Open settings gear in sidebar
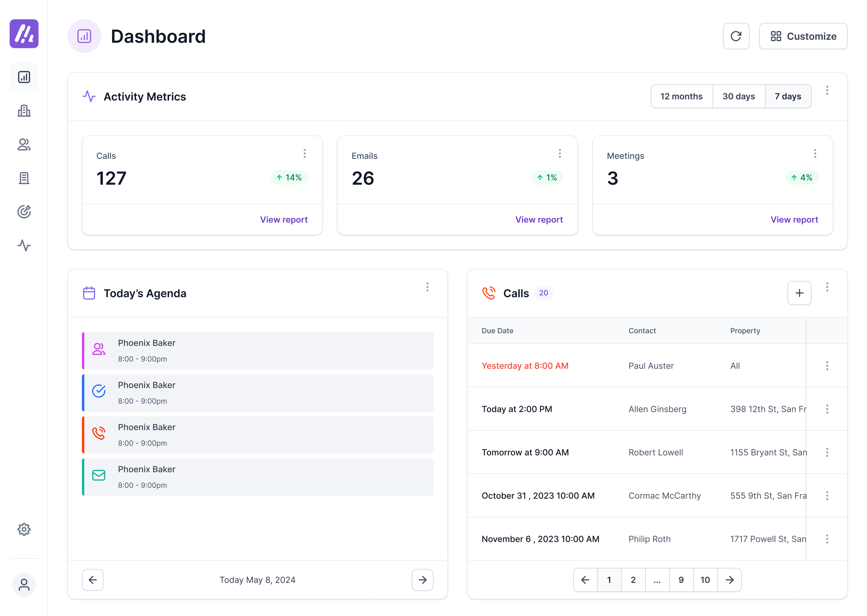 [24, 529]
